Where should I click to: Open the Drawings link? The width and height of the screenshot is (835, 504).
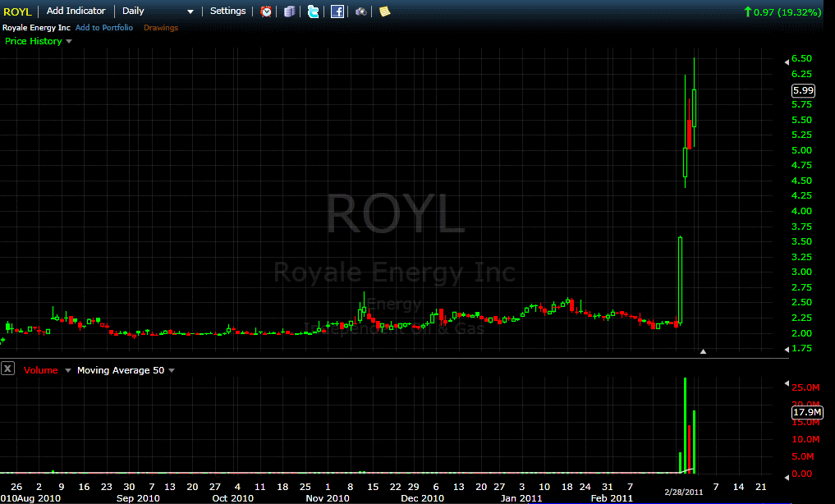(x=161, y=28)
